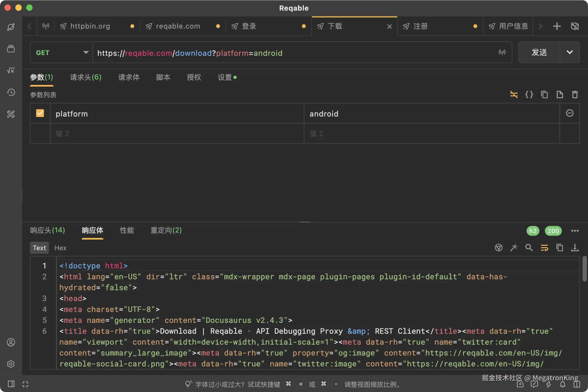This screenshot has height=392, width=588.
Task: Click the 发送 send button
Action: coord(539,52)
